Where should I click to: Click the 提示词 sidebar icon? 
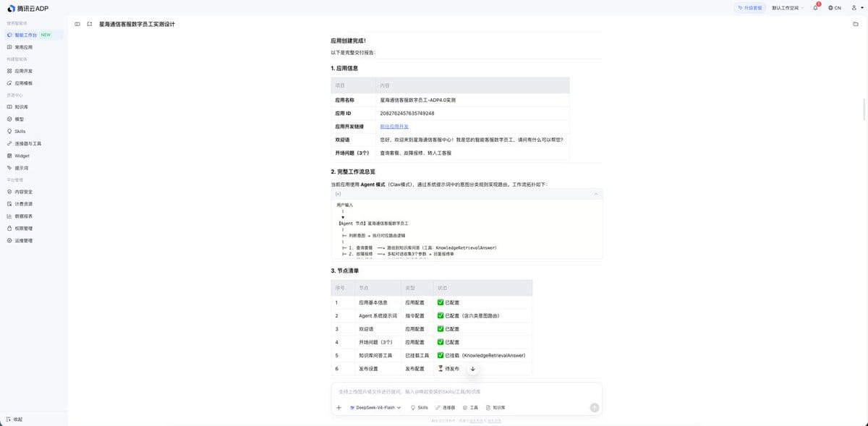point(9,168)
